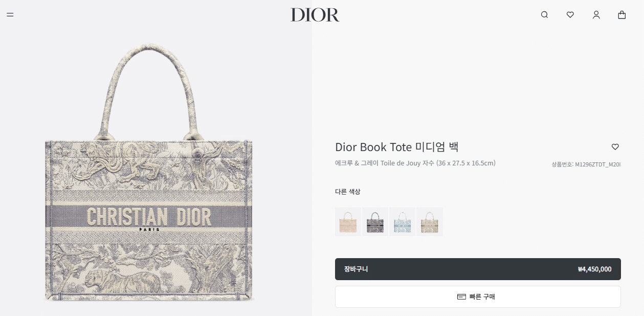This screenshot has height=316, width=644.
Task: Click the 다른 색상 label
Action: 348,192
